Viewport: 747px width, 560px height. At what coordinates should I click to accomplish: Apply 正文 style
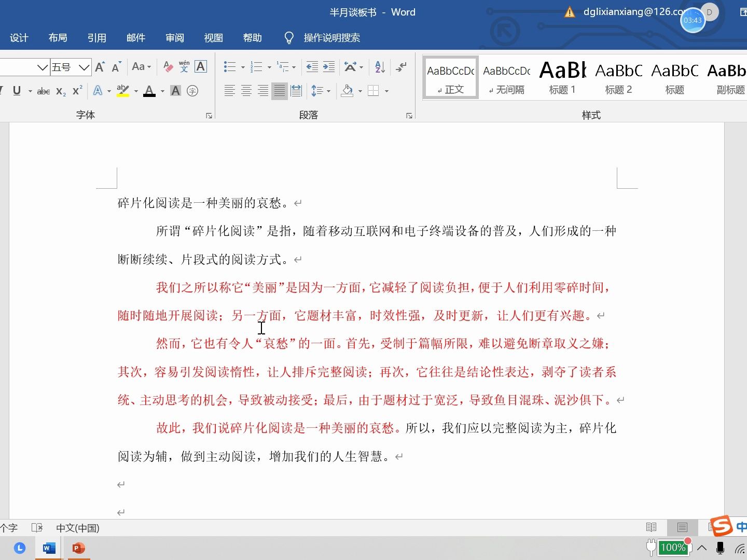click(x=450, y=78)
